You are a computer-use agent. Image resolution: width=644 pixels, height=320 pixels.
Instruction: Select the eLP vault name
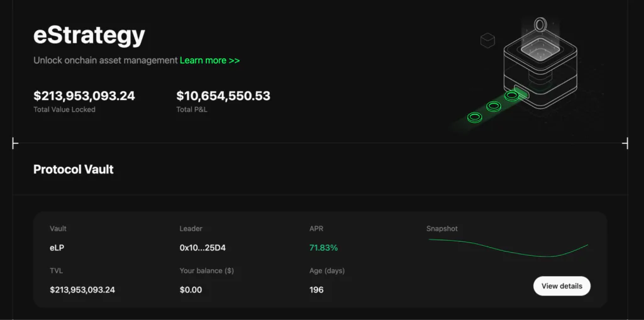point(57,248)
